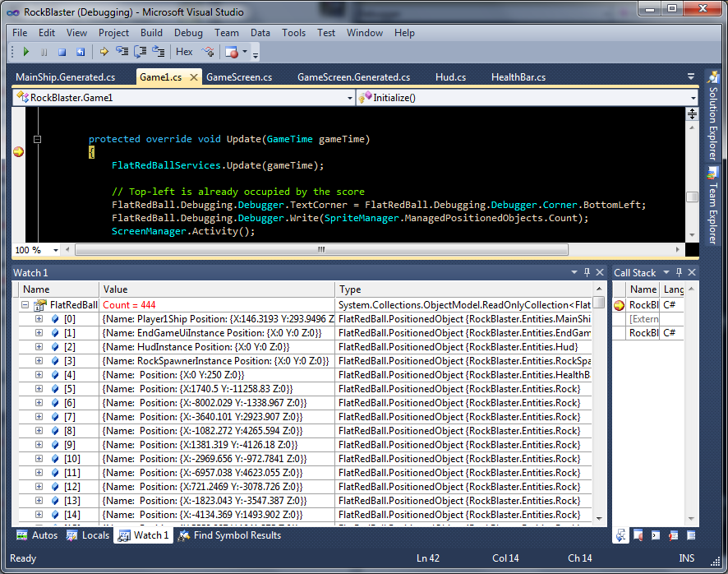Expand watch item [10]
The height and width of the screenshot is (574, 728).
pos(39,458)
